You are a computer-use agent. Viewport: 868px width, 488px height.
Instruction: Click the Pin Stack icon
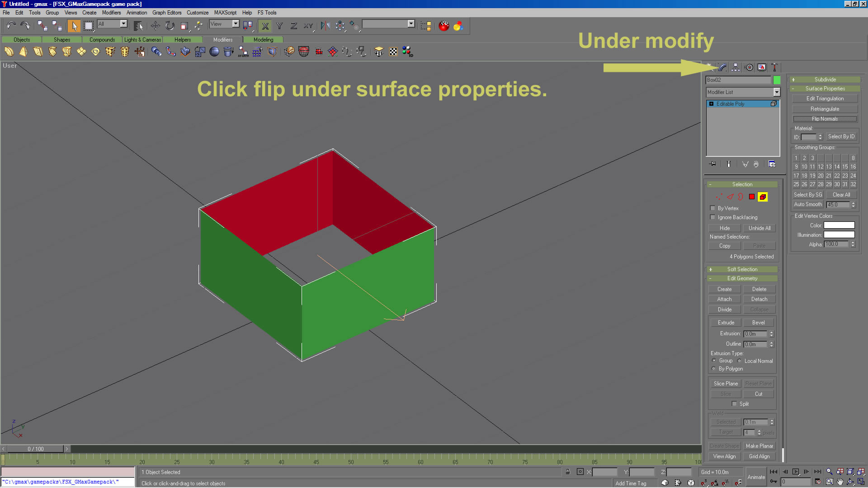tap(713, 164)
